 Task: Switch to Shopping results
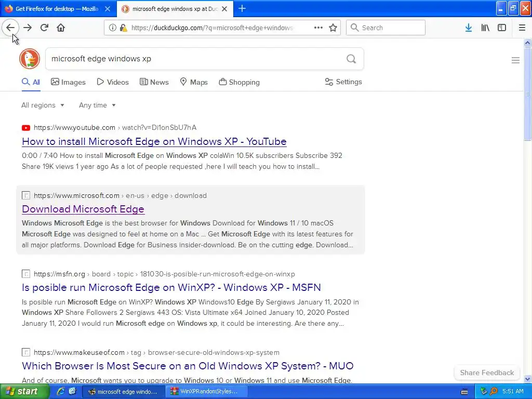pos(239,82)
